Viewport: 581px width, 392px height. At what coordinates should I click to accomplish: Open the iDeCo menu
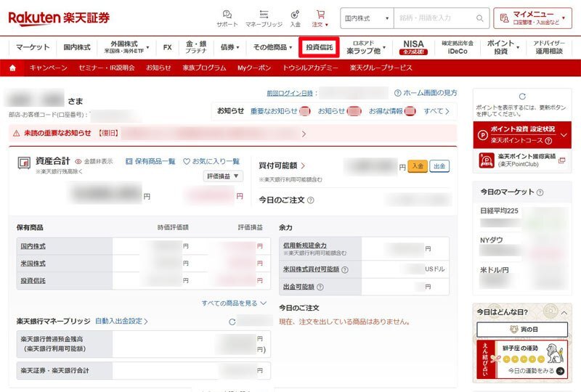coord(458,47)
